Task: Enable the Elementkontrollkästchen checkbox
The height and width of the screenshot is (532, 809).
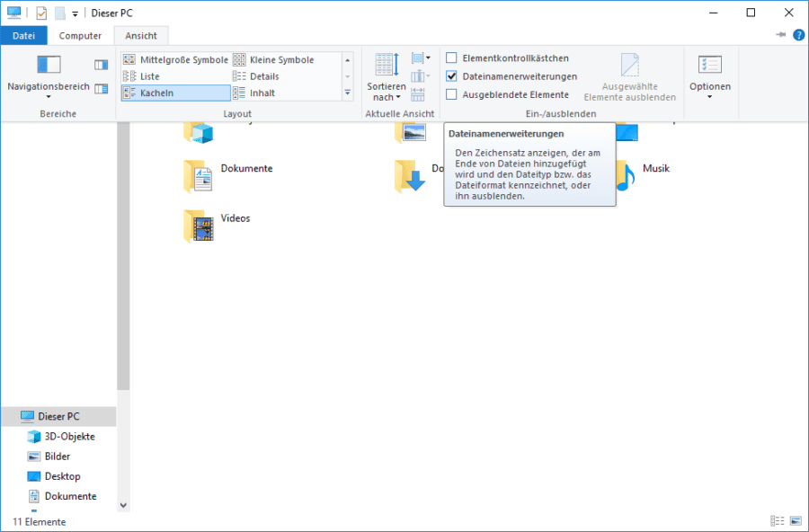Action: 451,58
